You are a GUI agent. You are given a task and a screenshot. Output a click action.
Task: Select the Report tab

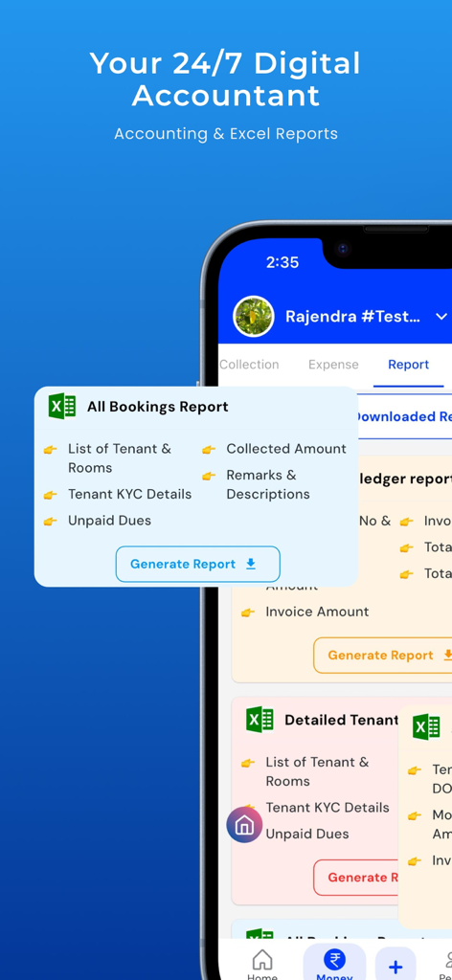408,365
